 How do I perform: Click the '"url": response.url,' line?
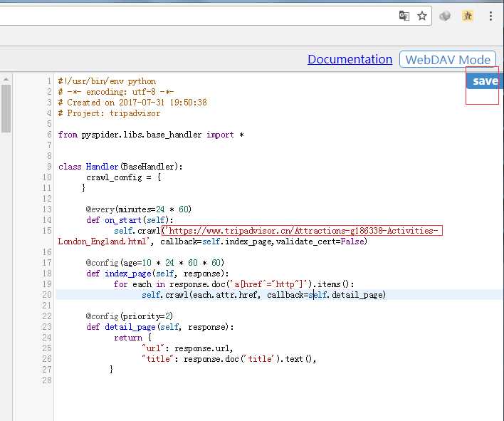coord(187,348)
